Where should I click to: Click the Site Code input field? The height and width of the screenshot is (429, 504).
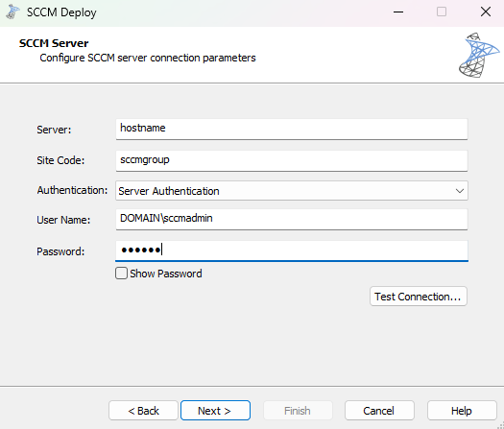[292, 160]
